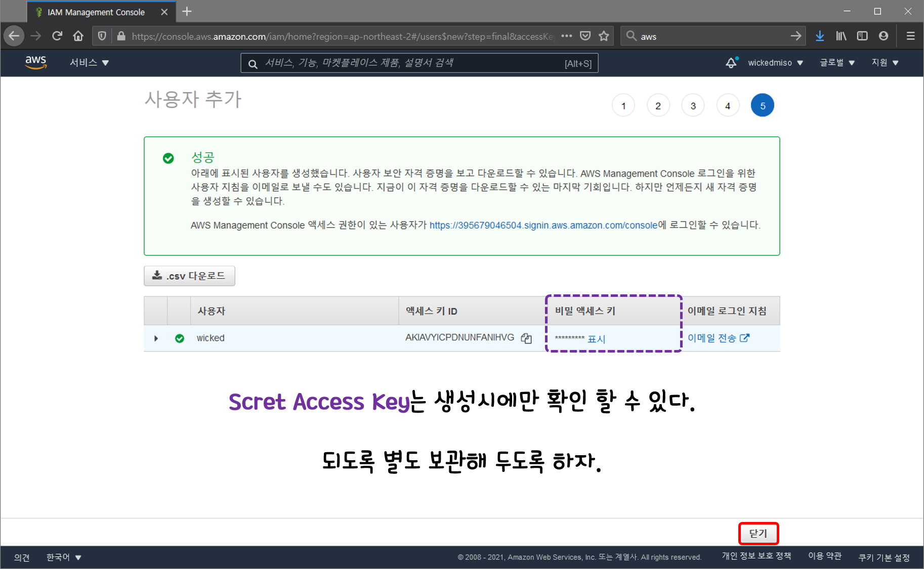The image size is (924, 569).
Task: Click the AWS services search field
Action: point(419,63)
